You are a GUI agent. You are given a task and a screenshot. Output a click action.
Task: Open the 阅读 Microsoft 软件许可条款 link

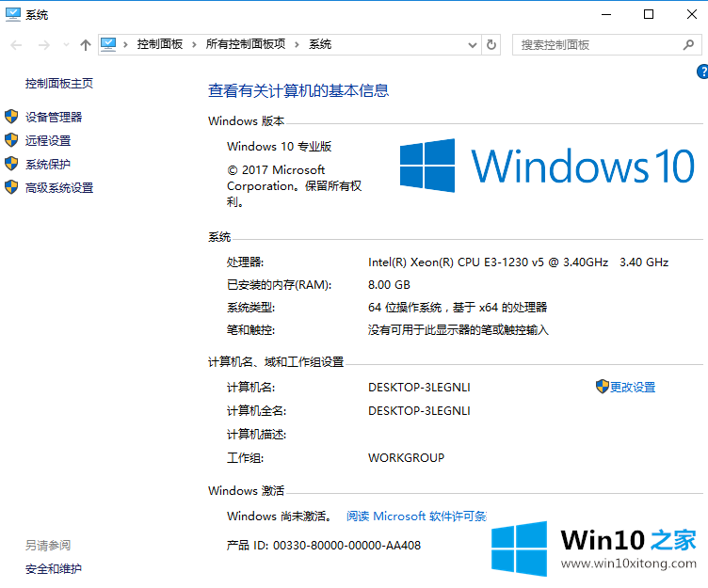[416, 516]
